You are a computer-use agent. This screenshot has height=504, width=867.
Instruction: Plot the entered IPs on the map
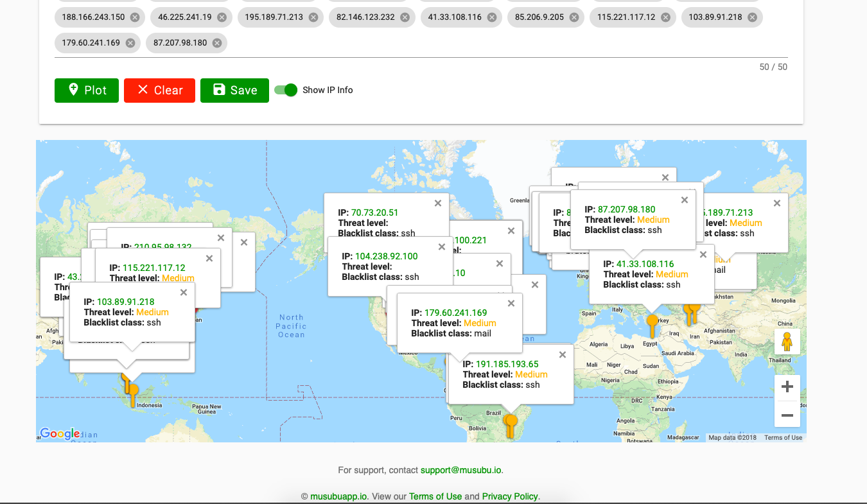click(87, 91)
